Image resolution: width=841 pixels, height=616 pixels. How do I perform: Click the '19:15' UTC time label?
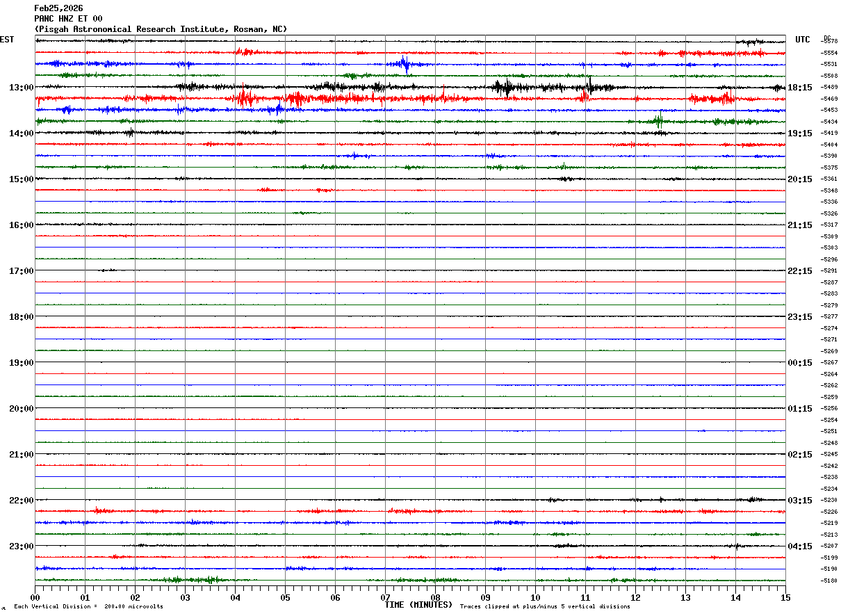800,133
